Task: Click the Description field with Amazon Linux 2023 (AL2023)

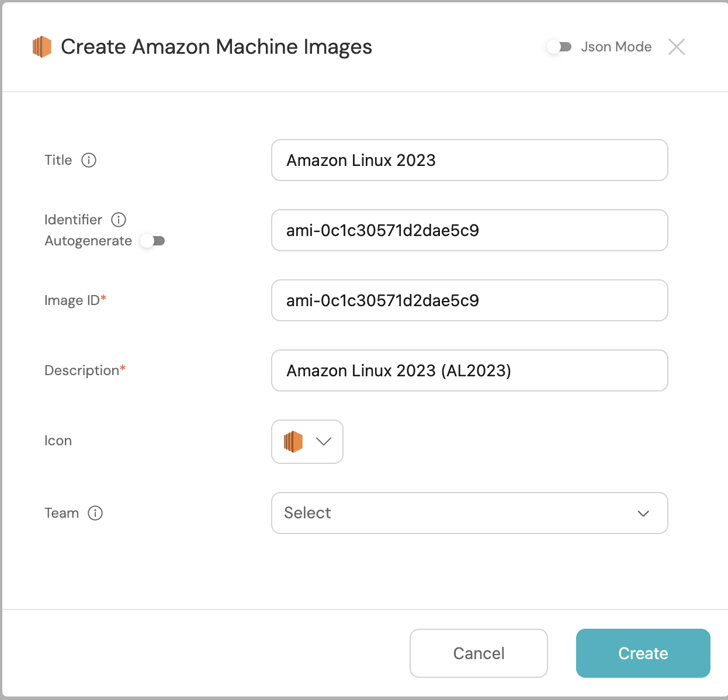Action: click(469, 370)
